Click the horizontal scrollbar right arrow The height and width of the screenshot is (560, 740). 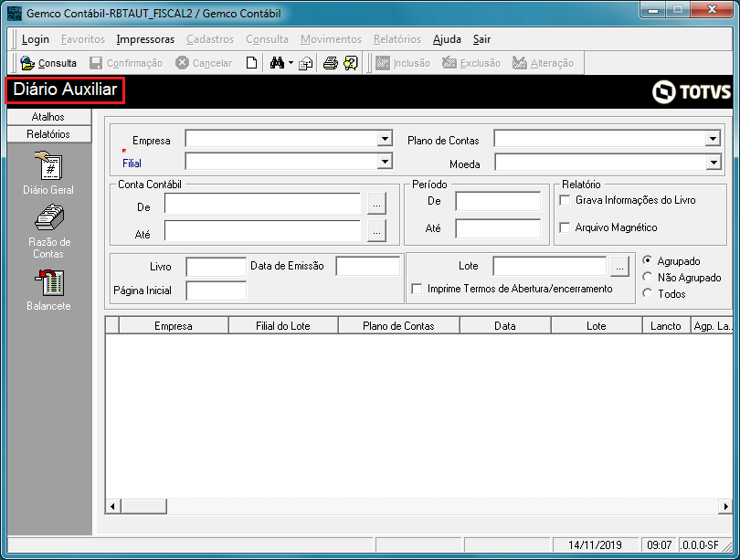pos(725,507)
